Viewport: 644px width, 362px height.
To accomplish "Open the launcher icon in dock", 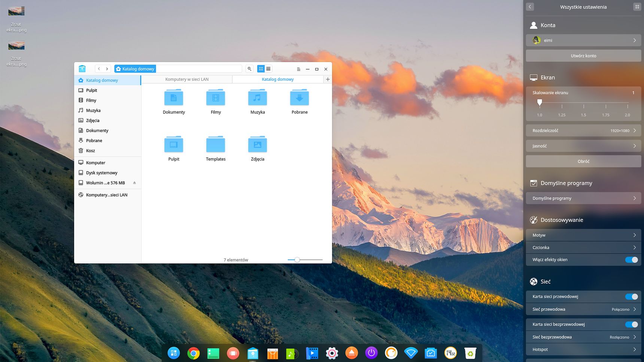I will [x=174, y=353].
